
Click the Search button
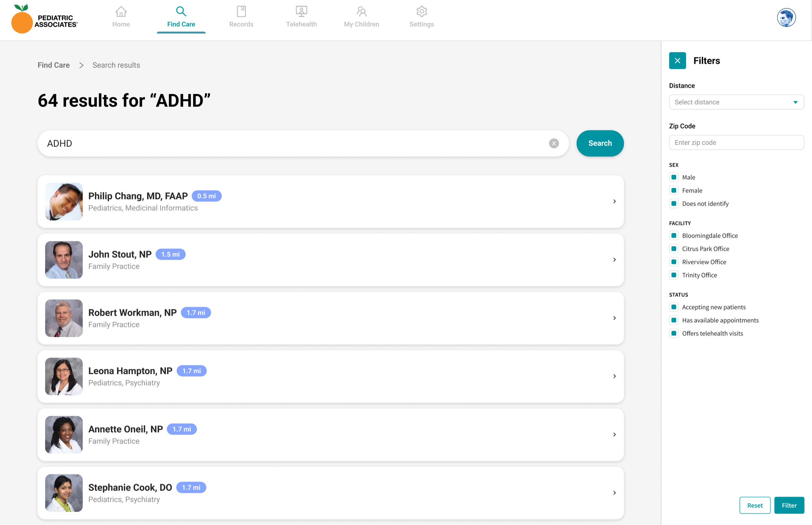pyautogui.click(x=600, y=143)
